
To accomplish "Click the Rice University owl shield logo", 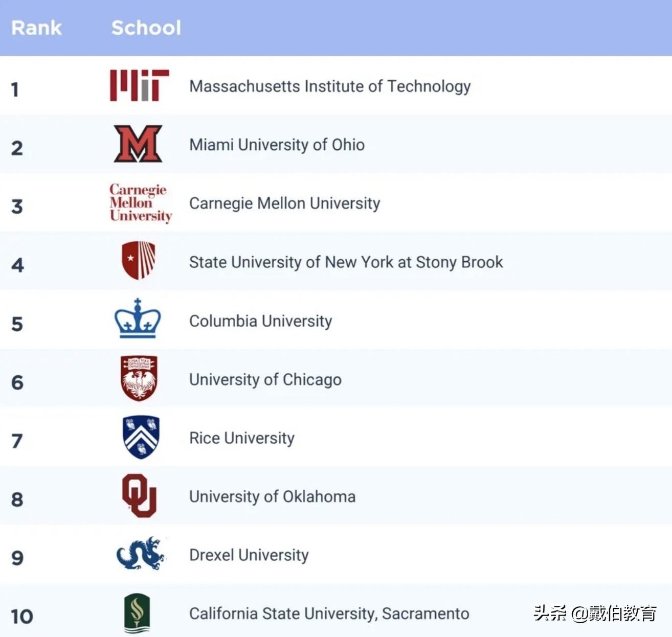I will click(141, 437).
